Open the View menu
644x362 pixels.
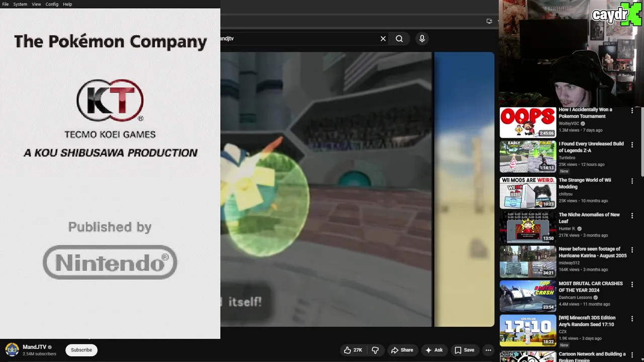(x=36, y=4)
